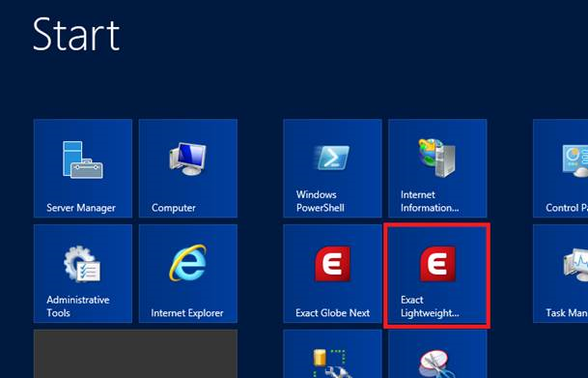
Task: Open the Exact Globe Next red E icon
Action: [x=333, y=264]
